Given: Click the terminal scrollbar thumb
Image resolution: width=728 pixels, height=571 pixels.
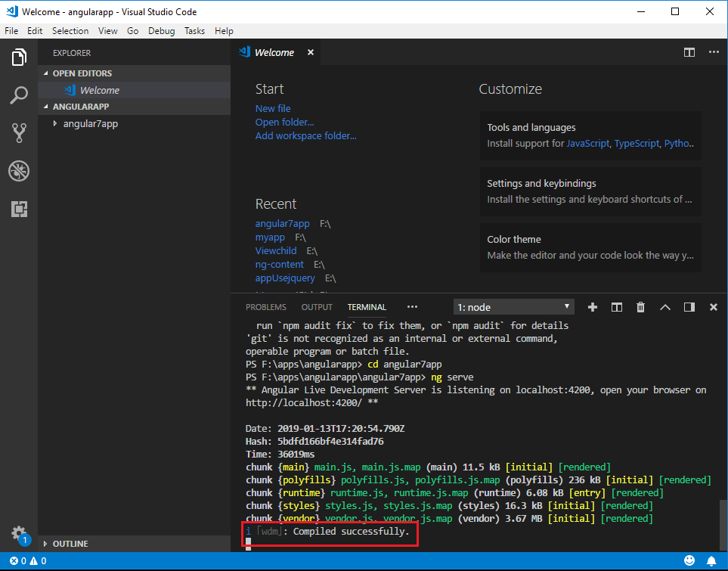Looking at the screenshot, I should (723, 525).
